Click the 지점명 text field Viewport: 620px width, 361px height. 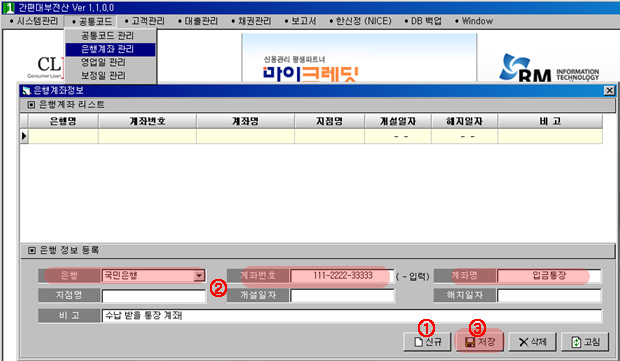154,295
